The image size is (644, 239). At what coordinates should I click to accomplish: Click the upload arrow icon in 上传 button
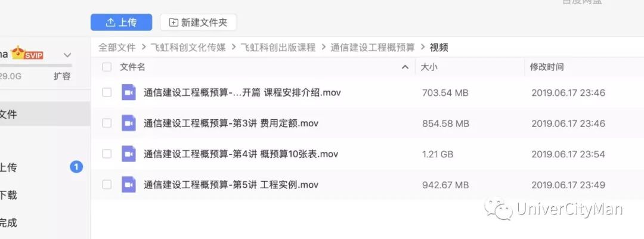[110, 22]
